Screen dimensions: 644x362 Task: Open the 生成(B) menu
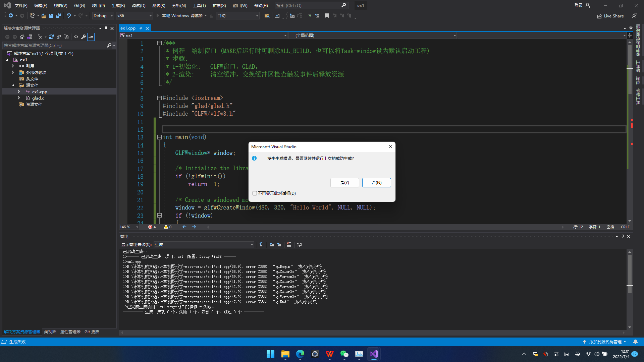coord(118,5)
